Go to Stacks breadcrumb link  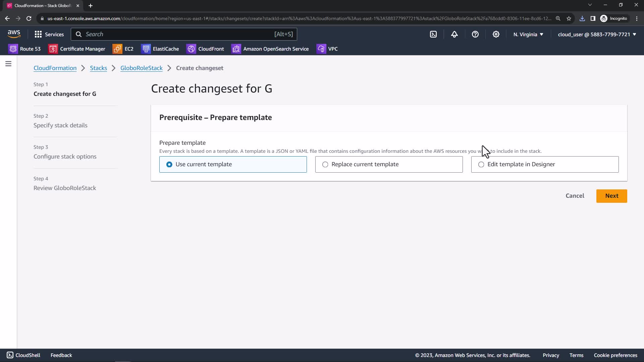98,68
